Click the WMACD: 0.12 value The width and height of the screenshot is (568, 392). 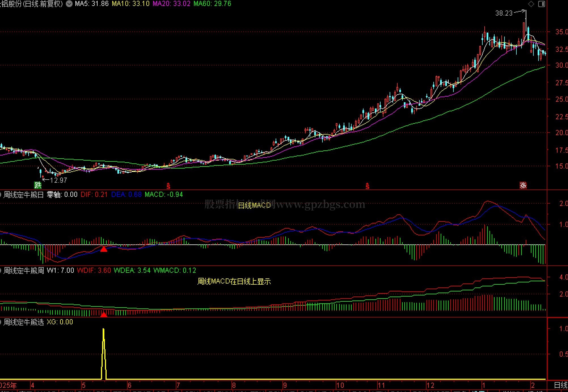click(175, 270)
